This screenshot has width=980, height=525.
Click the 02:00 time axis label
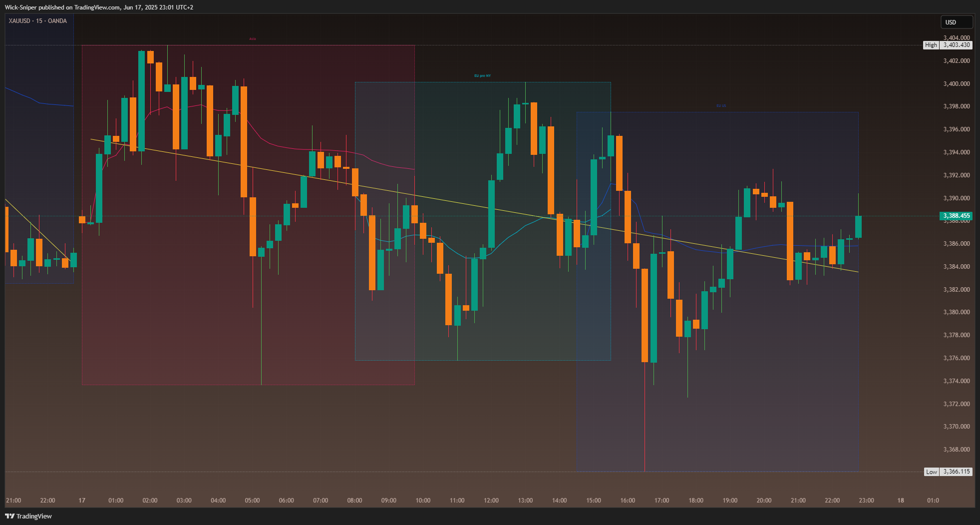pyautogui.click(x=150, y=501)
